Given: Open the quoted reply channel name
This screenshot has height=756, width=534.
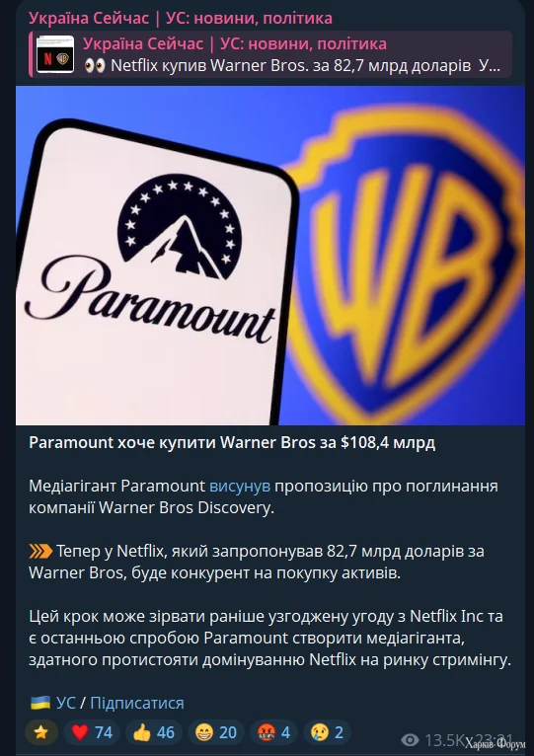Looking at the screenshot, I should coord(235,43).
